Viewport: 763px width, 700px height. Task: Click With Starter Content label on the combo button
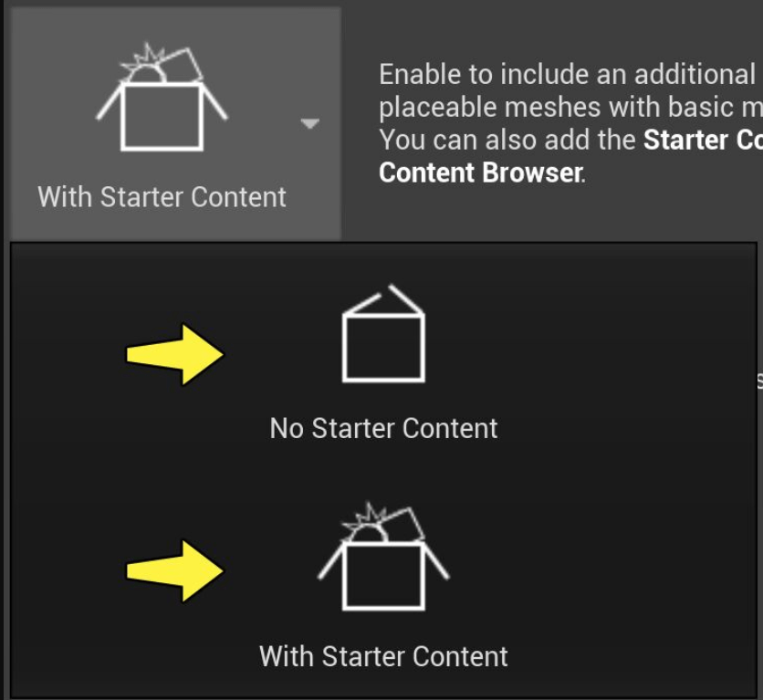tap(162, 197)
